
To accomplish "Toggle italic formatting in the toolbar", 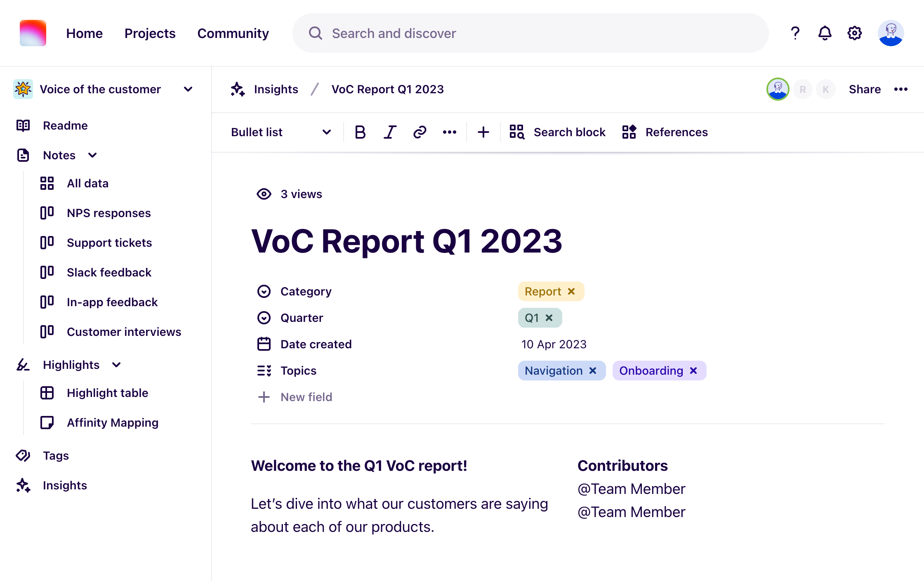I will click(389, 132).
